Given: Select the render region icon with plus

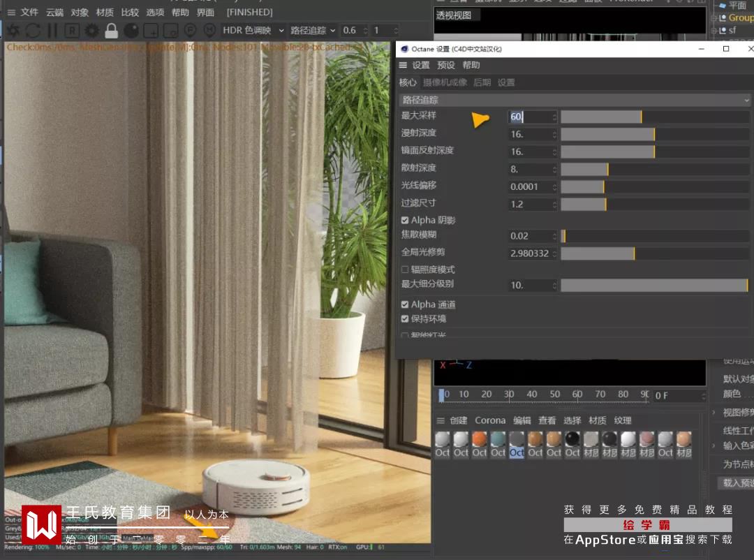Looking at the screenshot, I should 151,30.
